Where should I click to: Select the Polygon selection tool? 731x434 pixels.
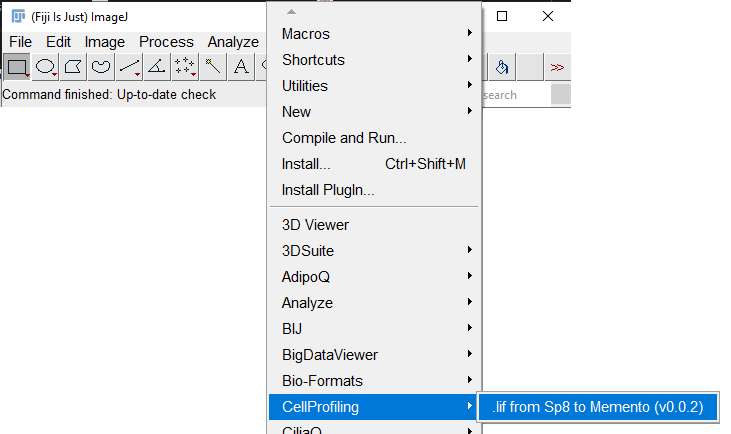click(73, 67)
